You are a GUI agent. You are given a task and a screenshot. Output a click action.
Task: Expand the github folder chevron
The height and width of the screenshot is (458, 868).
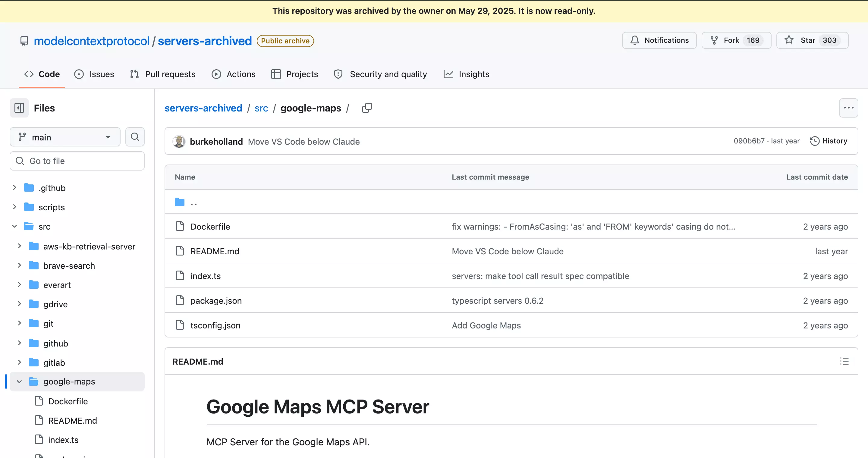tap(19, 343)
